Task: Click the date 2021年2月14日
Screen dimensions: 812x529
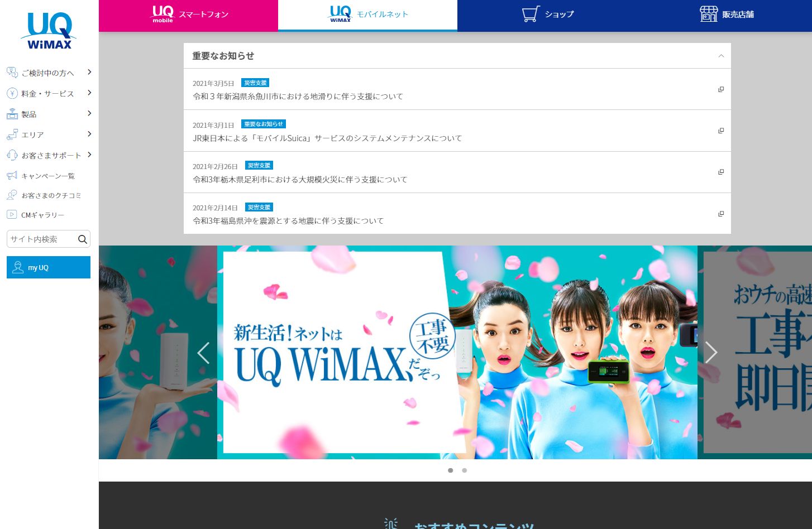Action: coord(215,208)
